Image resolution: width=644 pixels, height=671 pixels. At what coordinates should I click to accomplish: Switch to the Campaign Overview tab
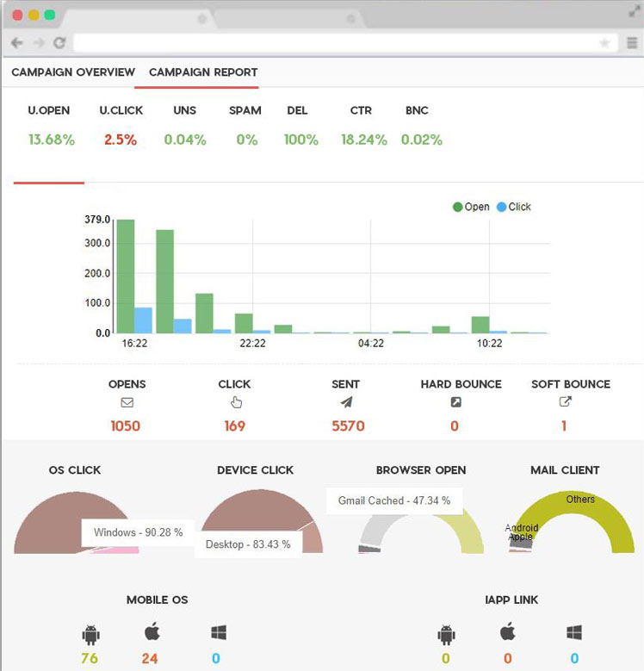click(x=73, y=72)
